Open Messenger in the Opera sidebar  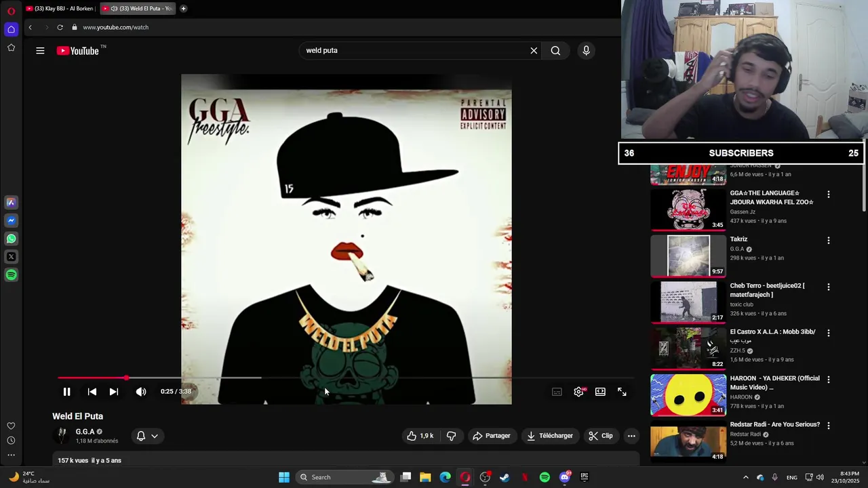pyautogui.click(x=11, y=220)
